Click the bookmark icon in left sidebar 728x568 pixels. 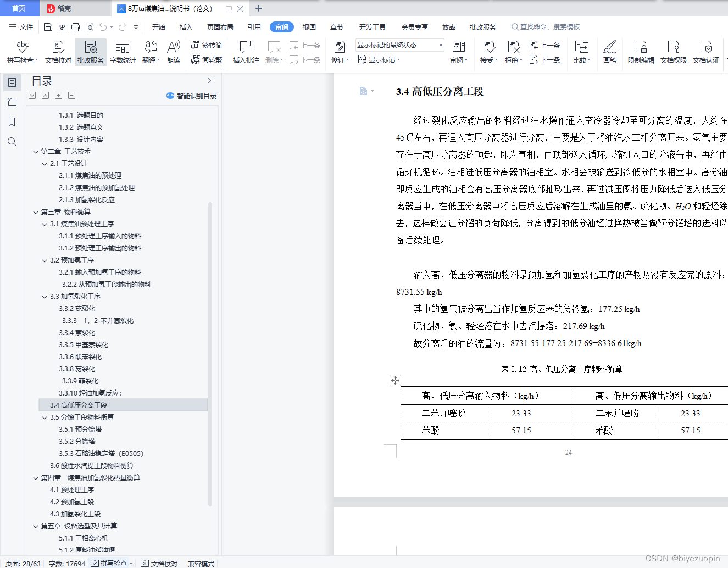click(12, 122)
